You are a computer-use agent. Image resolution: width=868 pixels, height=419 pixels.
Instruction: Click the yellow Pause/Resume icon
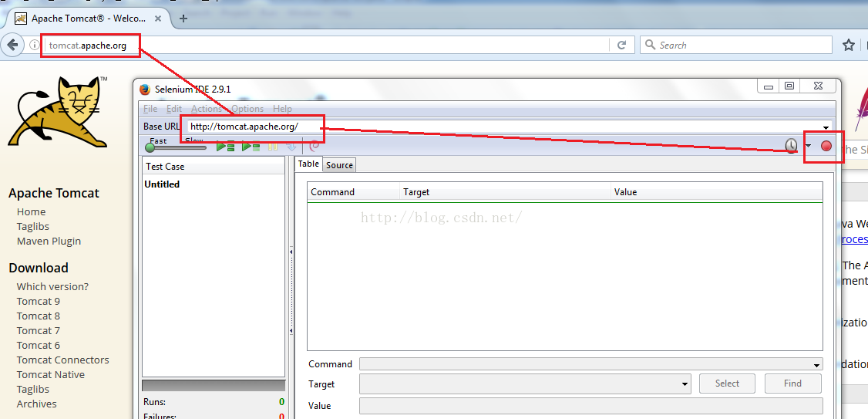272,147
